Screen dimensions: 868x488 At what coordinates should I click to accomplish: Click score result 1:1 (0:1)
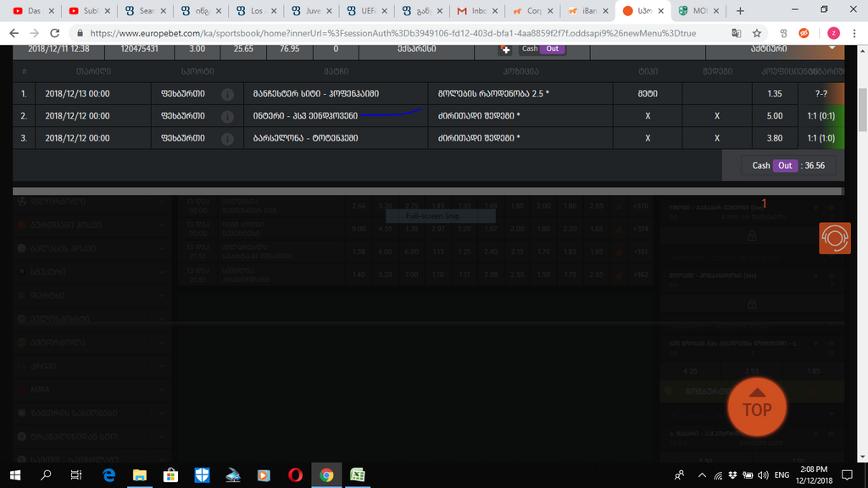coord(821,115)
